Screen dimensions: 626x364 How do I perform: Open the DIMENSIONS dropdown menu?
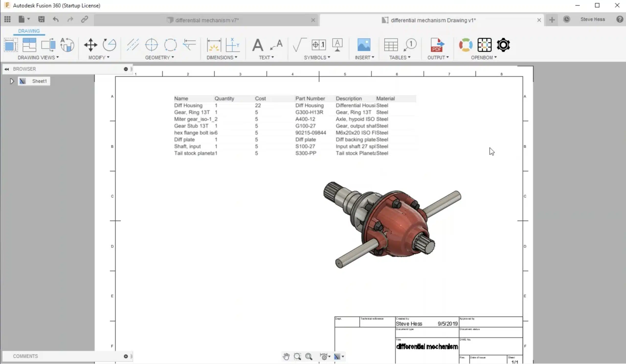click(222, 58)
